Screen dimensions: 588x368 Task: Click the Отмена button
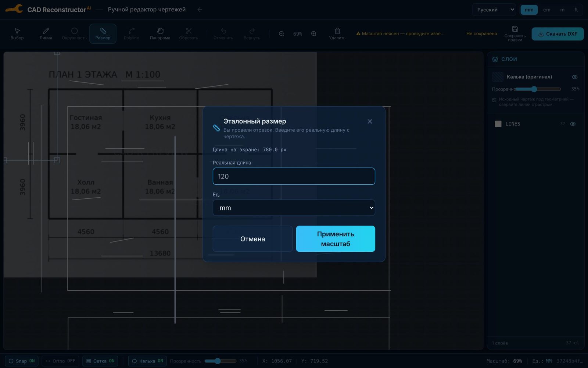252,239
